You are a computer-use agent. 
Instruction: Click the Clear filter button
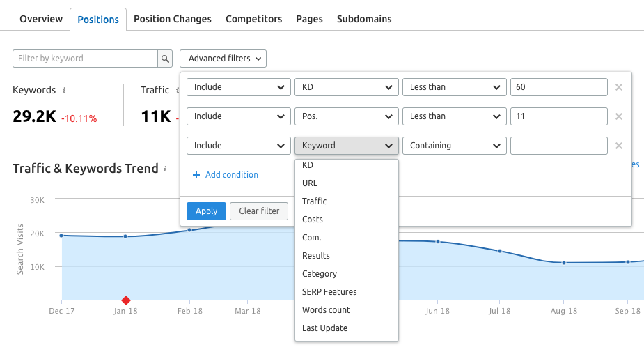click(x=259, y=211)
